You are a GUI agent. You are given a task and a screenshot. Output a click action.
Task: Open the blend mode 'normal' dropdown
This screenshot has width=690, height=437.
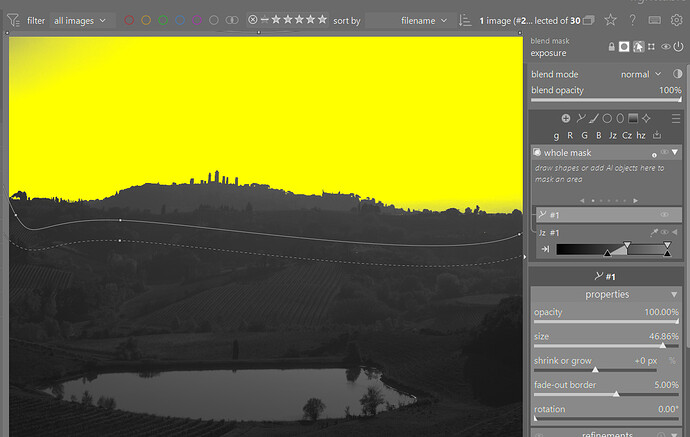coord(641,74)
